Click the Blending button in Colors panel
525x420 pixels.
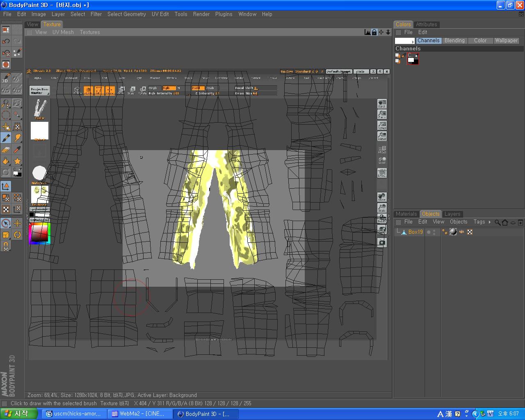454,41
